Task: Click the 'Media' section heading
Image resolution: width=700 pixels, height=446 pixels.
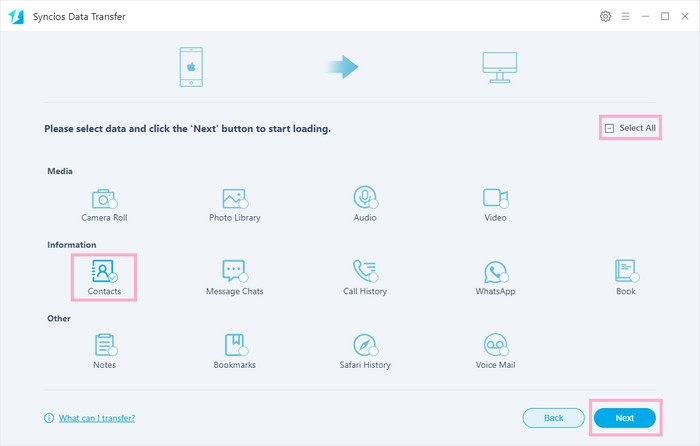Action: tap(60, 171)
